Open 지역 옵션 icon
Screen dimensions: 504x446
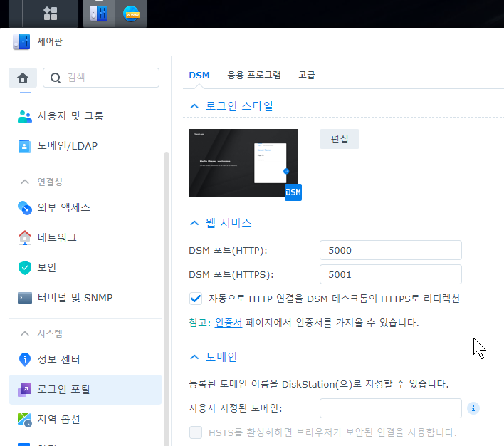[25, 420]
